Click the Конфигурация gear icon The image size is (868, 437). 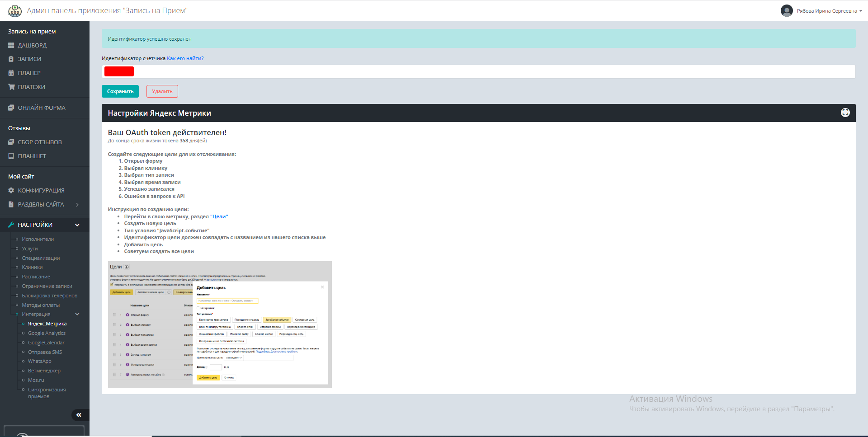(x=11, y=191)
